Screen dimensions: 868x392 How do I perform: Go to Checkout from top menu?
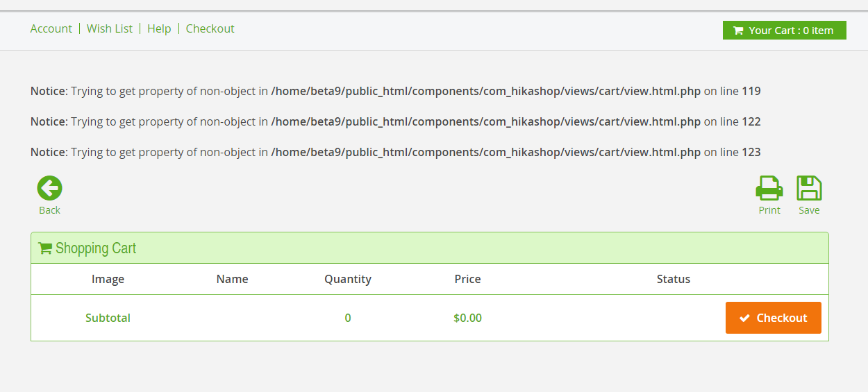(x=210, y=28)
